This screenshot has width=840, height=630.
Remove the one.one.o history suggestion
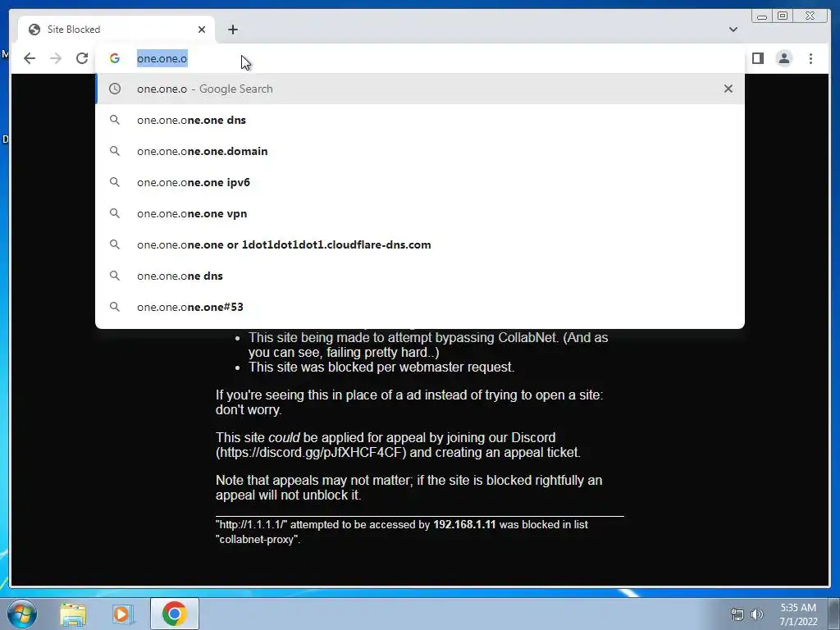click(728, 89)
